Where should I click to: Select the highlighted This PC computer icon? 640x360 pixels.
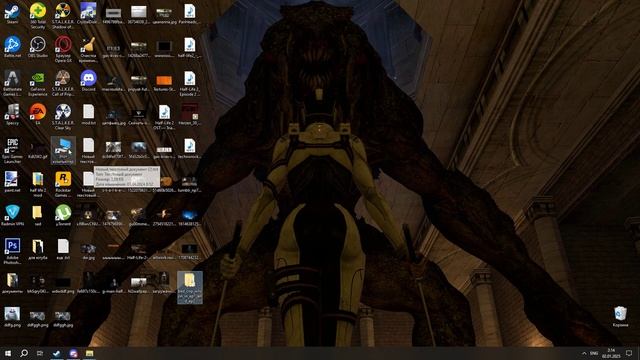click(63, 150)
